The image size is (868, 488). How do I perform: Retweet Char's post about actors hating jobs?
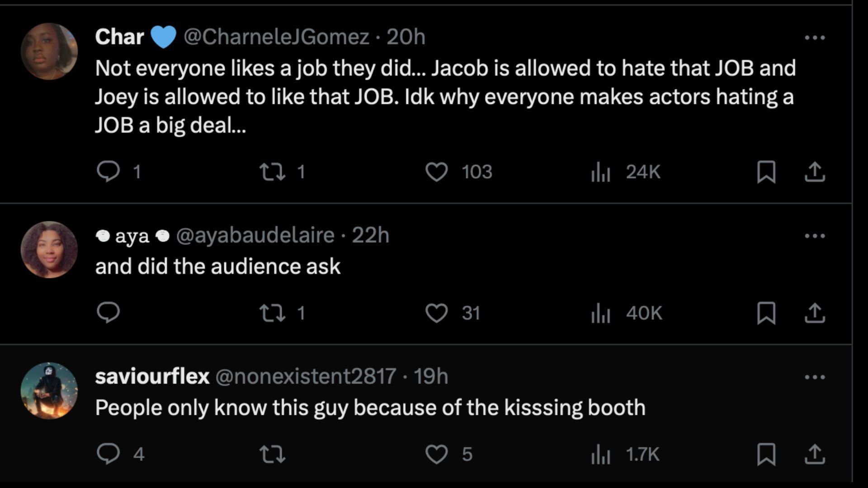pyautogui.click(x=272, y=172)
